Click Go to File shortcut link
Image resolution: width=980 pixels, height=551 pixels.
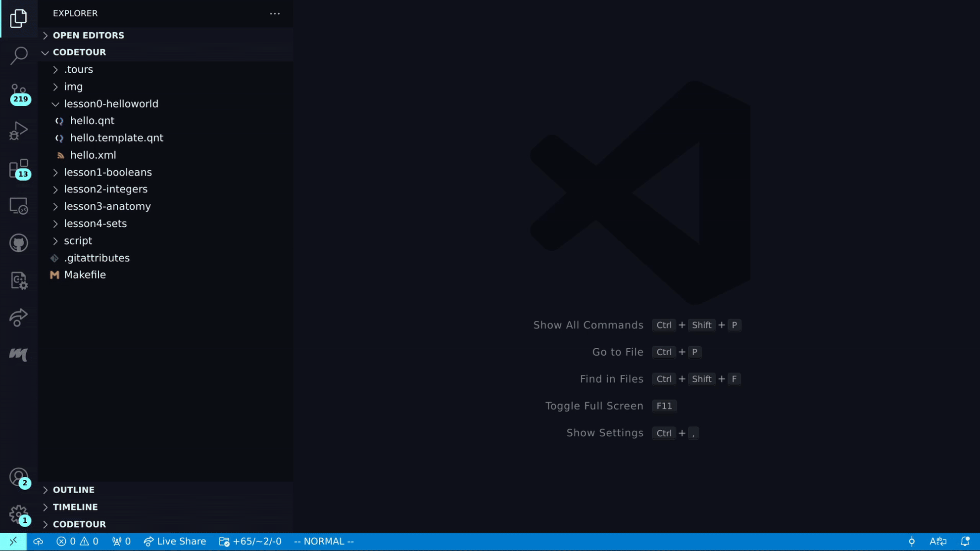618,352
